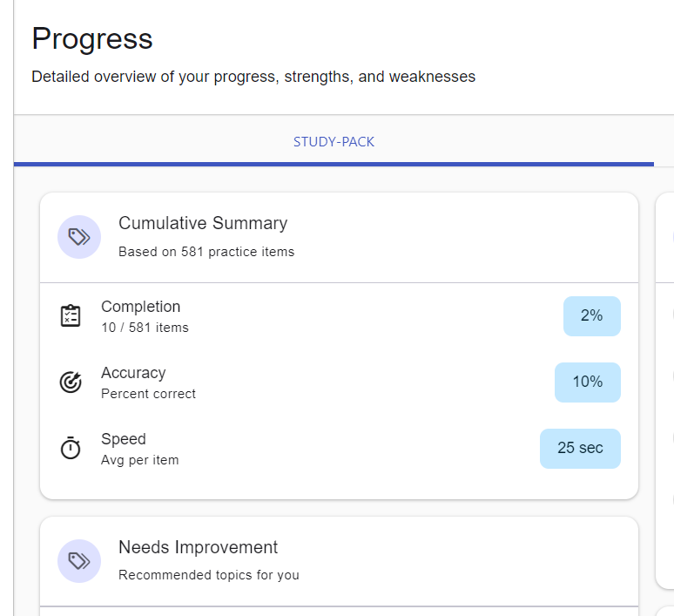The height and width of the screenshot is (616, 674).
Task: Click the 10% accuracy badge
Action: 587,382
